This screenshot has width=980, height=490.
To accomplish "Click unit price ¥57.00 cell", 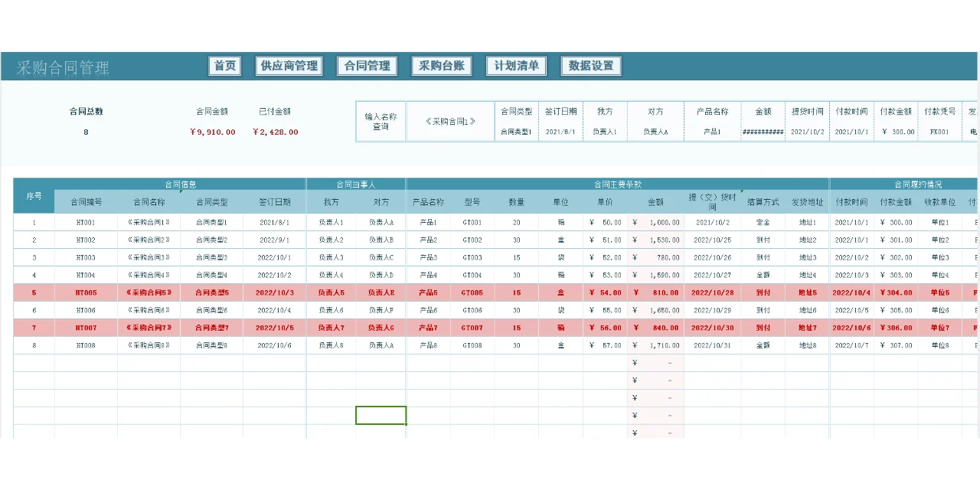I will click(605, 345).
